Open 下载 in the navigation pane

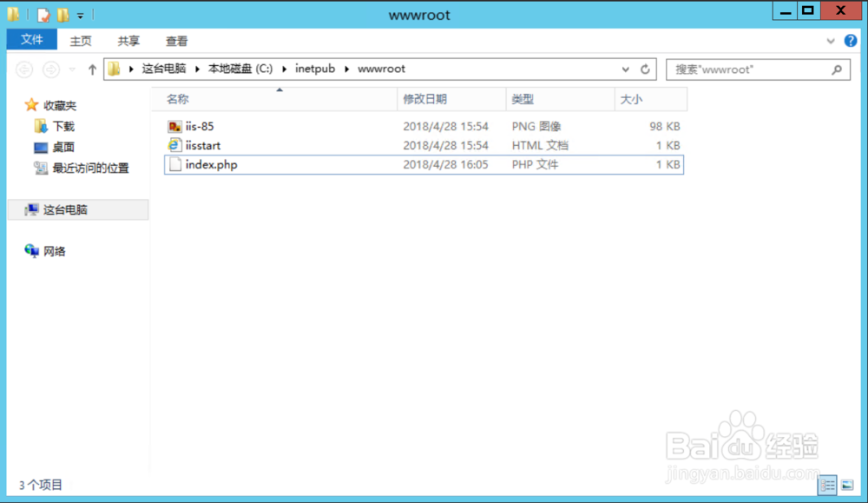63,126
